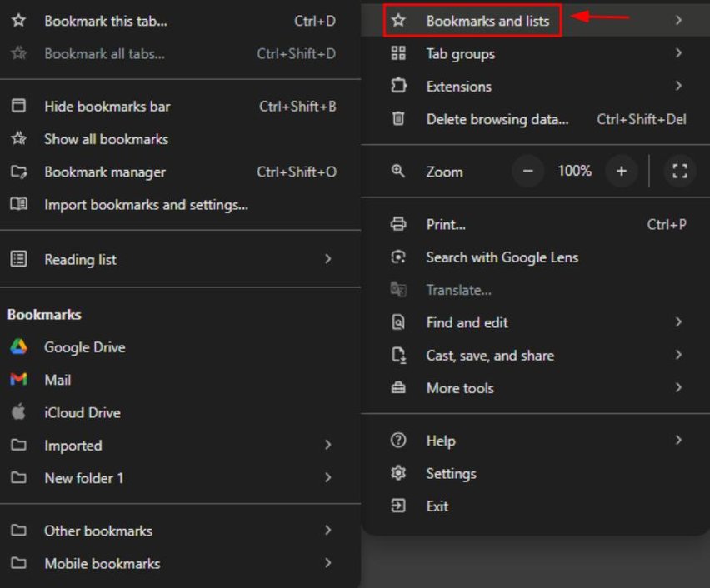
Task: Select Import bookmarks and settings
Action: [x=180, y=205]
